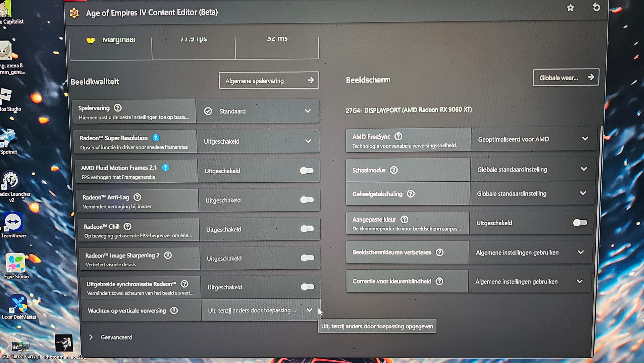Open Wachten op verticale verversing dropdown
The width and height of the screenshot is (644, 363).
coord(261,310)
